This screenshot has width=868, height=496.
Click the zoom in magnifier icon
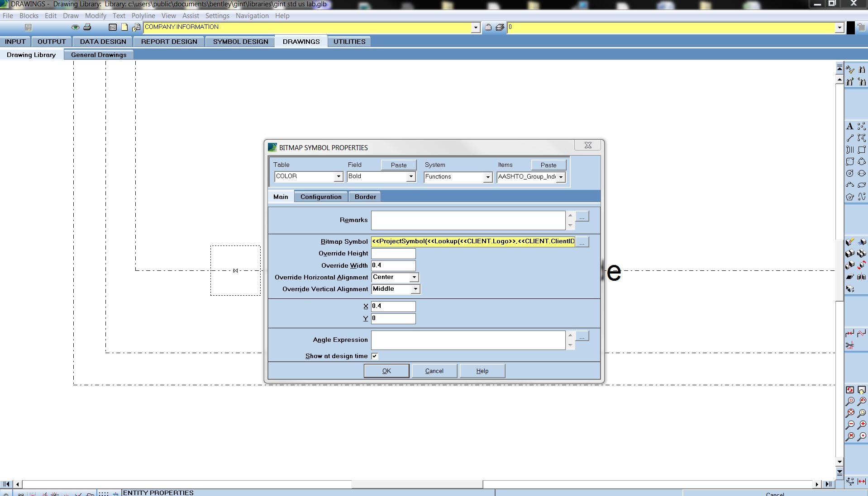tap(862, 424)
